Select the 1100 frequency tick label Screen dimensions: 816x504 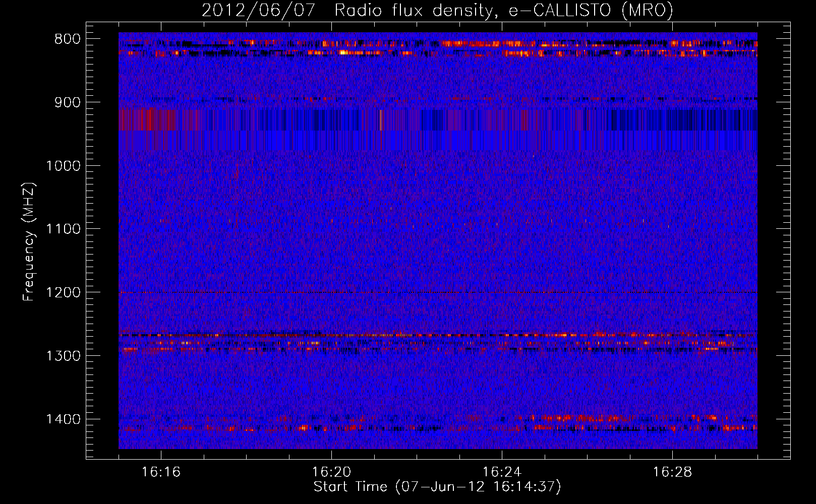pos(63,229)
